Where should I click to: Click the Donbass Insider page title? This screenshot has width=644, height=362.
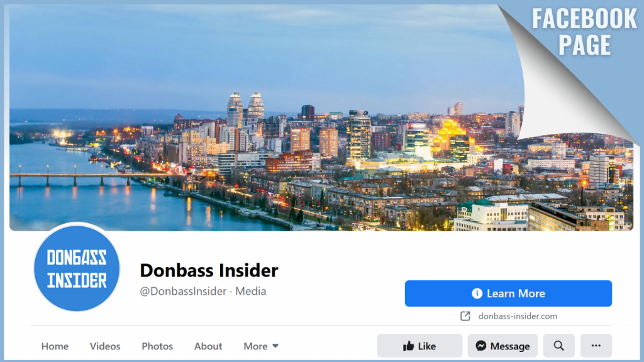[x=209, y=270]
